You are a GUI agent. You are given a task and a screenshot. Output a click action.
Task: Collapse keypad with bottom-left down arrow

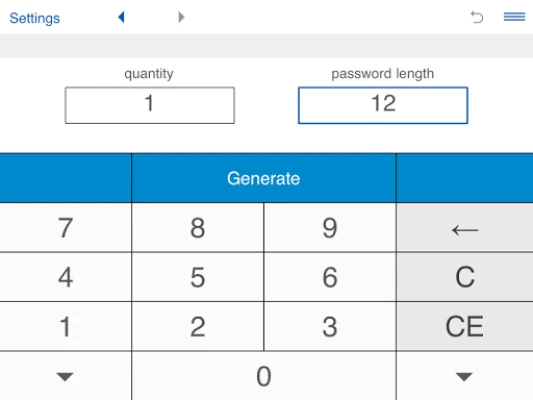[x=65, y=376]
